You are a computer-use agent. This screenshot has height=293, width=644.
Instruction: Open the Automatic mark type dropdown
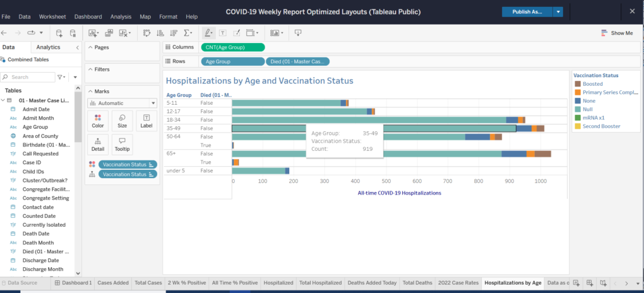[122, 103]
